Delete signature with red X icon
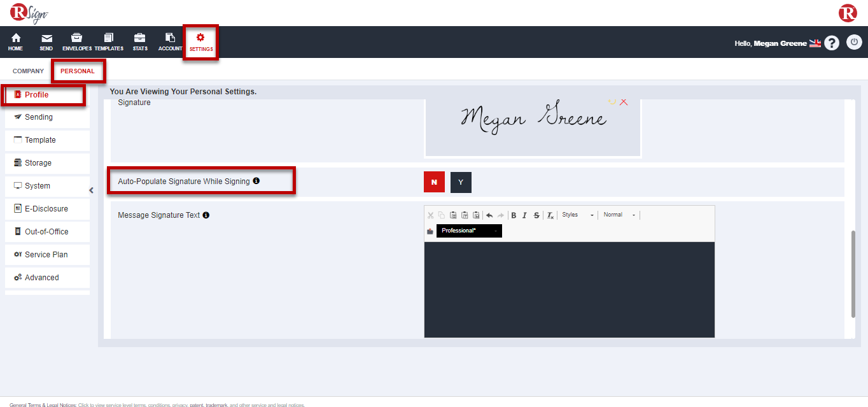Image resolution: width=868 pixels, height=407 pixels. pyautogui.click(x=624, y=102)
